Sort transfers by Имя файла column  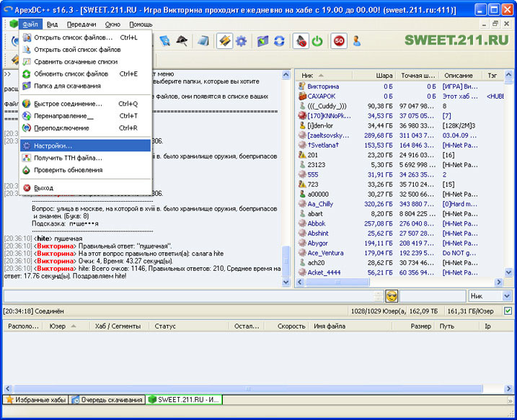coord(350,326)
